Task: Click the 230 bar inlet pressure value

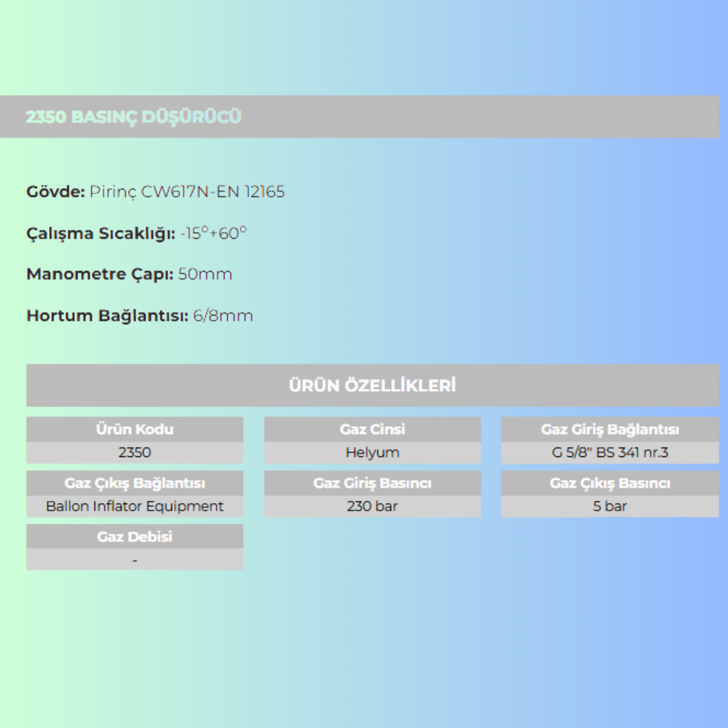Action: [372, 506]
